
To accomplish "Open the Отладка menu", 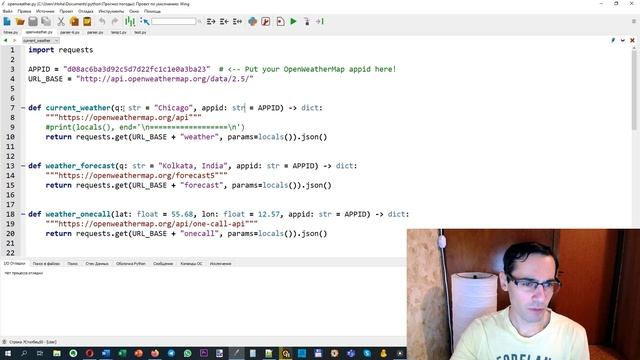I will [x=86, y=11].
